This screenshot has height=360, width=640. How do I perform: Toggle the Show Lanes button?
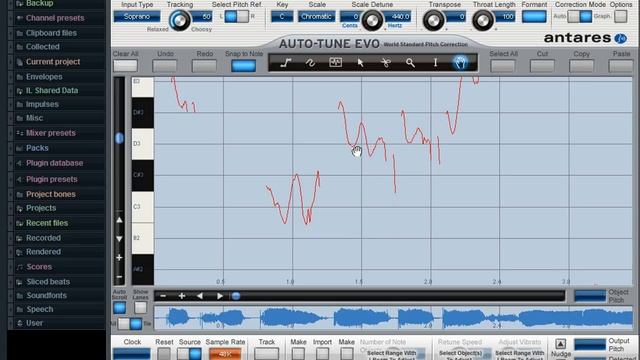[140, 308]
